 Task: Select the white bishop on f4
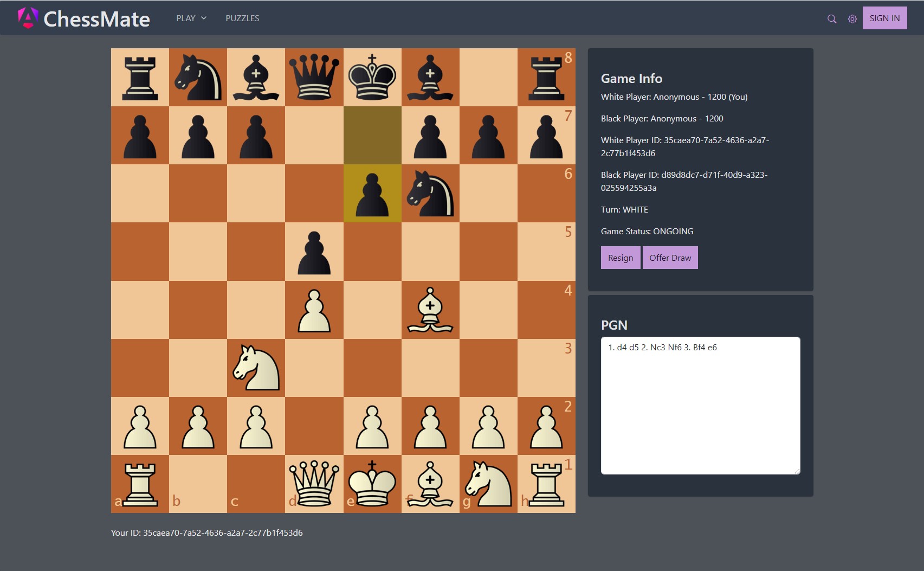(430, 310)
